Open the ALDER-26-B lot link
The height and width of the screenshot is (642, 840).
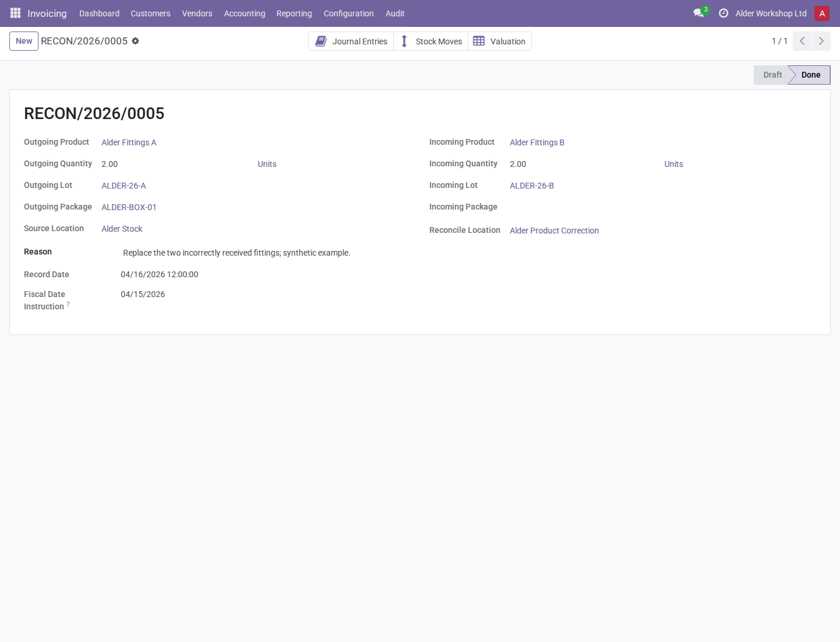coord(532,186)
